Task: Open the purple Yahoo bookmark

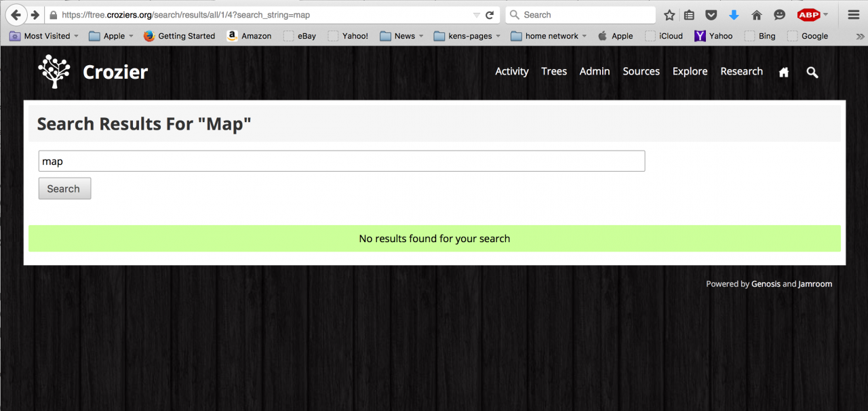Action: pos(713,36)
